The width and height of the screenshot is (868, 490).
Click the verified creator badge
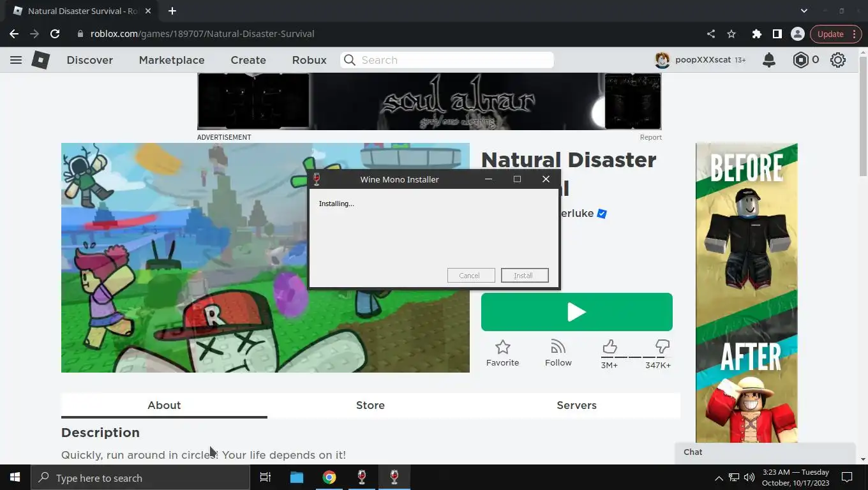click(602, 214)
